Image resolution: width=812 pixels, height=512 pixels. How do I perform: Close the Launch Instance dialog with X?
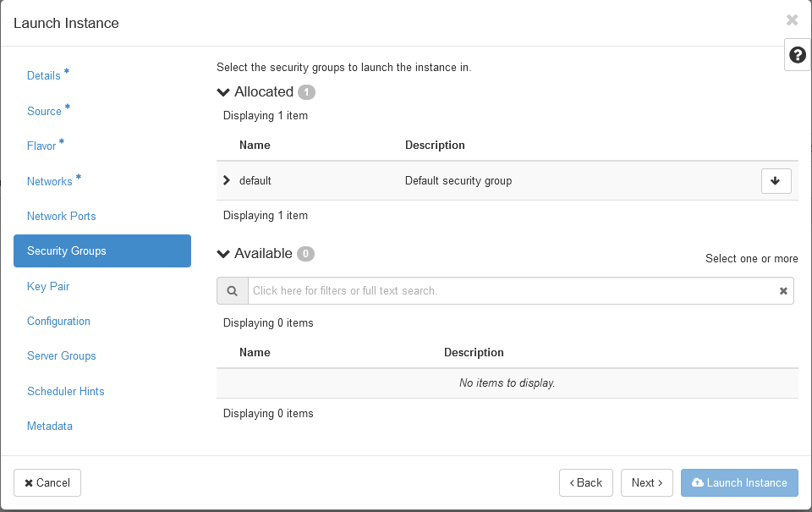click(792, 20)
